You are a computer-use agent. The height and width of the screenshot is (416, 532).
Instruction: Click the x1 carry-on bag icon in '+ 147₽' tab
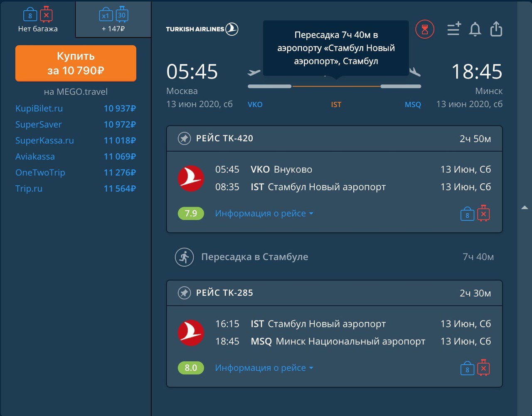106,15
